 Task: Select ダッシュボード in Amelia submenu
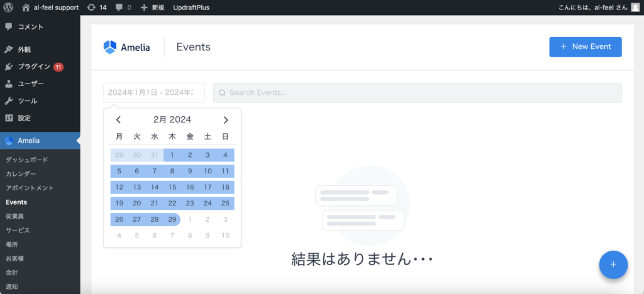coord(26,160)
